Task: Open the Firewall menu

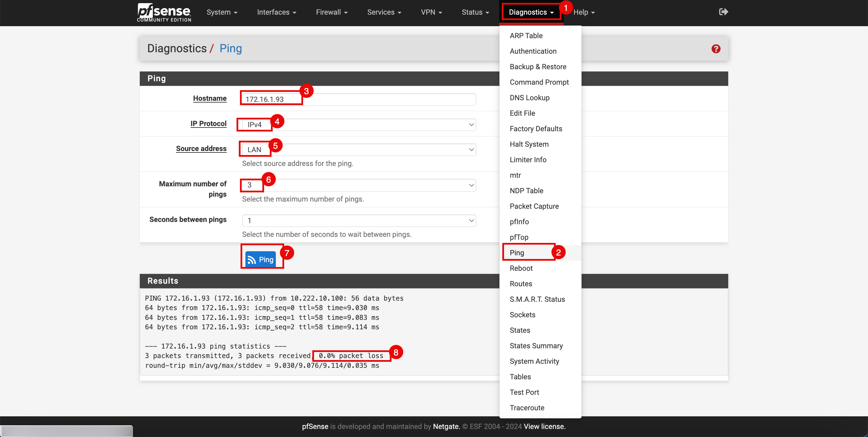Action: coord(332,12)
